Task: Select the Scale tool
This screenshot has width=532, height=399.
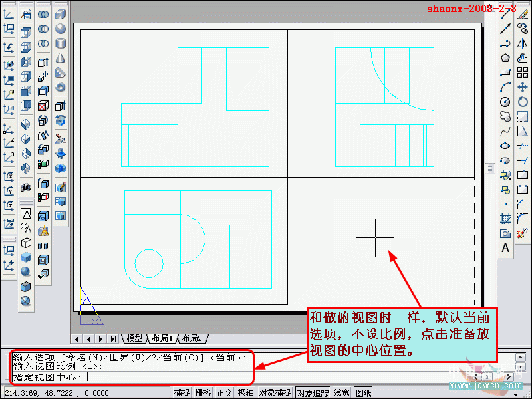Action: (x=523, y=116)
